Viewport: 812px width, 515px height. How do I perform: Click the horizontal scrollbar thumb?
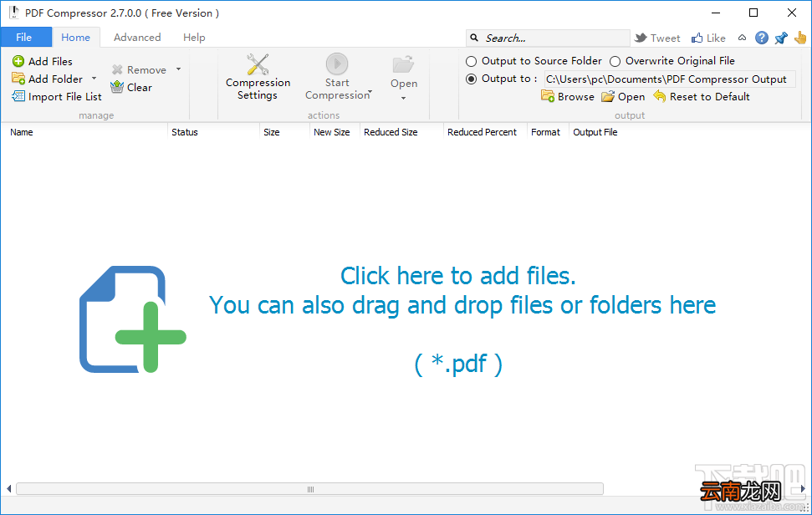click(309, 489)
